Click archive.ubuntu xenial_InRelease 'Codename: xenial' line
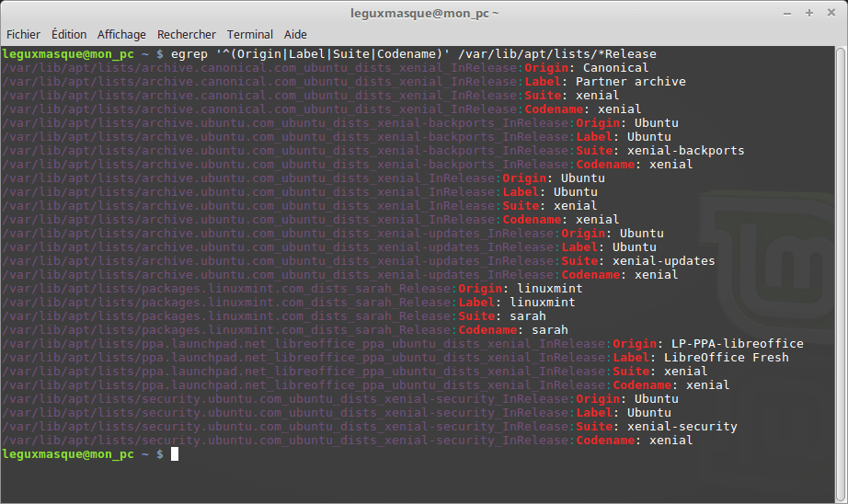This screenshot has width=848, height=504. [311, 220]
